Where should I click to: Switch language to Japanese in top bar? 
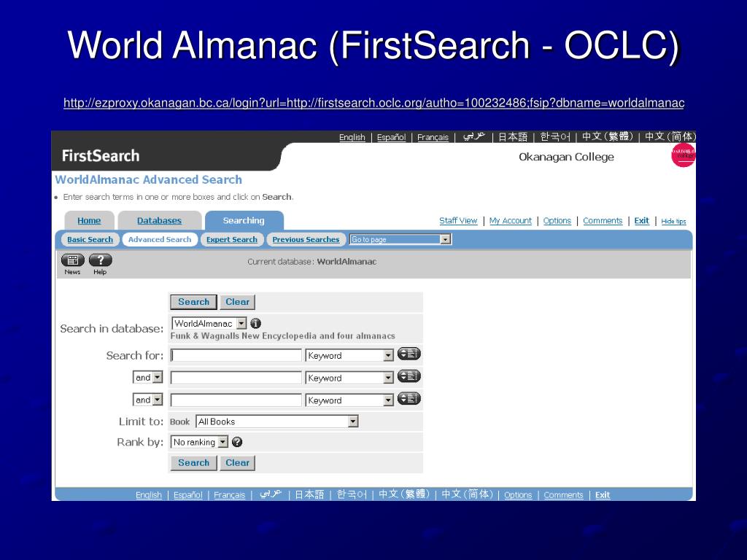tap(513, 136)
